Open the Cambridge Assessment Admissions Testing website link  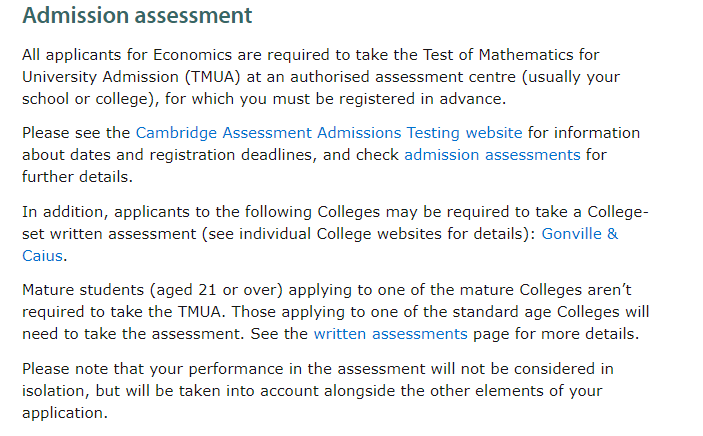[328, 133]
